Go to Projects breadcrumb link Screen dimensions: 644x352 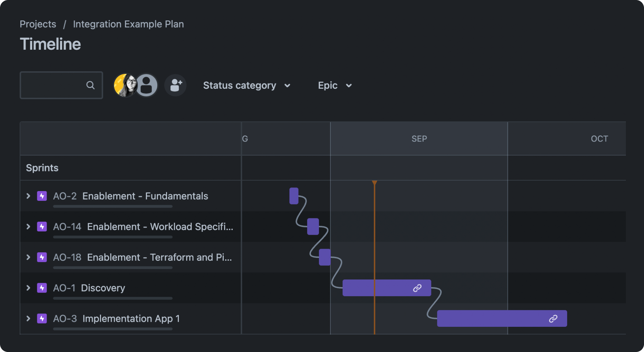pyautogui.click(x=38, y=24)
